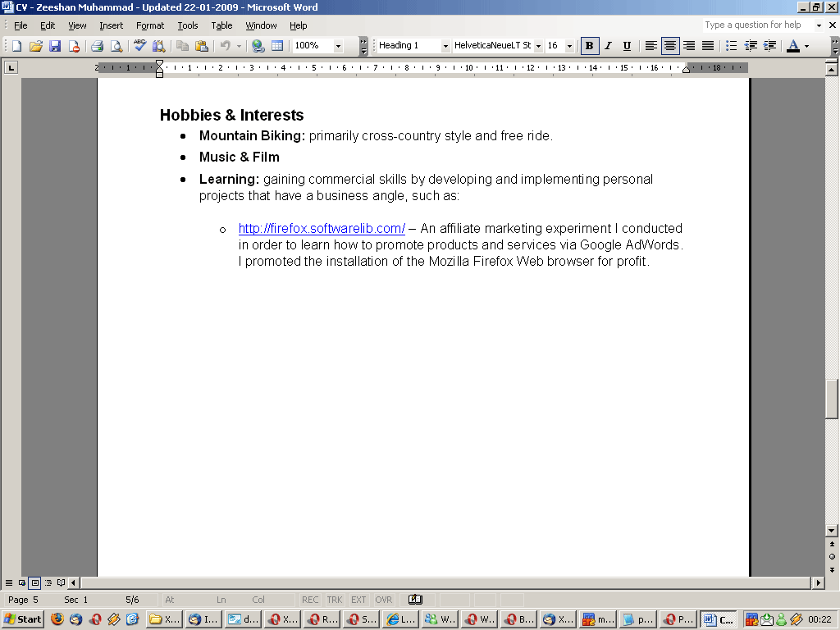Jump to previous page double arrow
The height and width of the screenshot is (630, 840).
pyautogui.click(x=832, y=545)
